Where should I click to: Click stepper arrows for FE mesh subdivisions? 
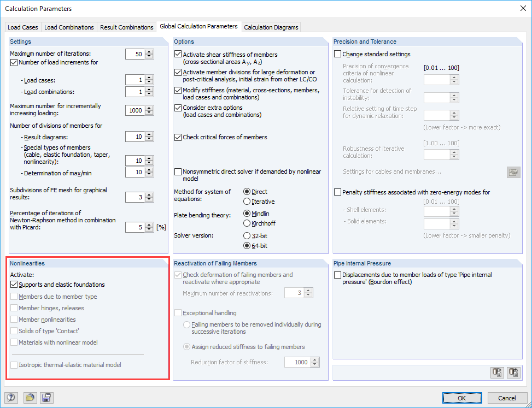click(149, 197)
